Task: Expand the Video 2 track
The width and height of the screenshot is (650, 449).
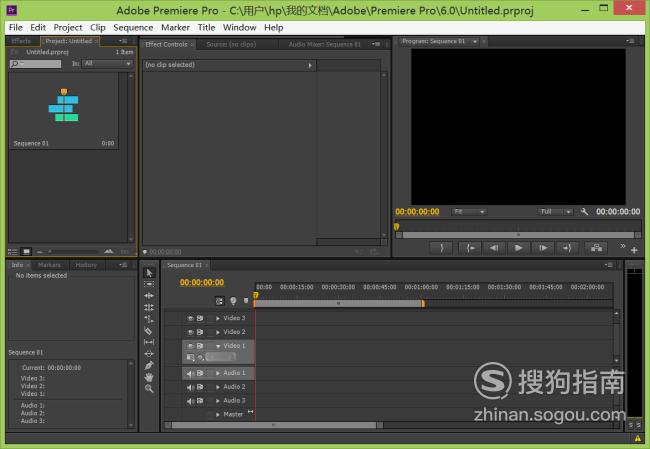Action: click(218, 332)
